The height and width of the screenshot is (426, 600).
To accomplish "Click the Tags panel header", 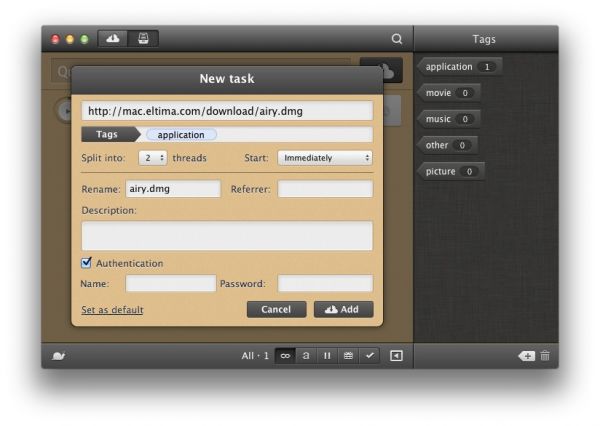I will (x=484, y=39).
